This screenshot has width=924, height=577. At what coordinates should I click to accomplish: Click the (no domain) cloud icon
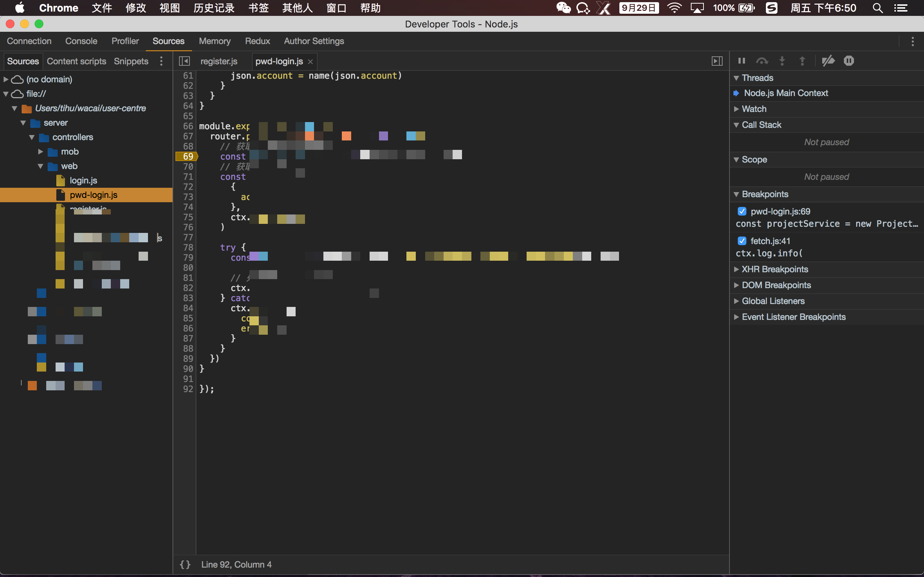coord(17,79)
